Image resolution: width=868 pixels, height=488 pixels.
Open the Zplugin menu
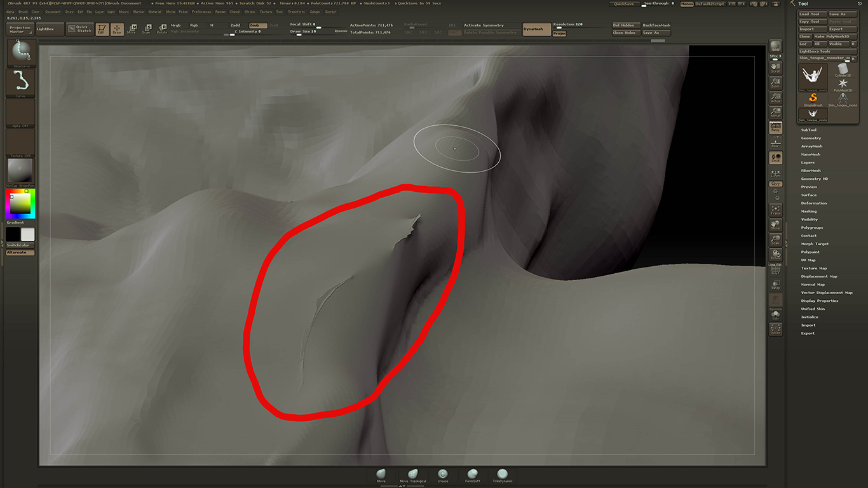tap(315, 11)
